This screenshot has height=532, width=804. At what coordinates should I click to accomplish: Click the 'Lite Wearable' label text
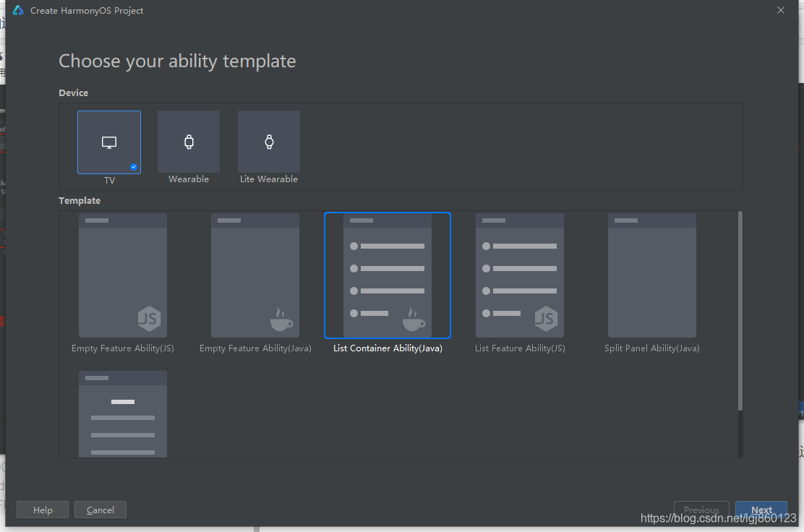point(269,179)
